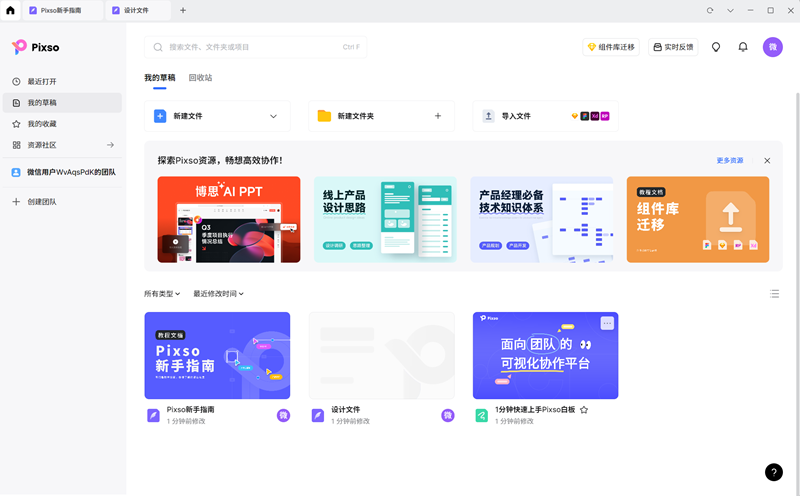
Task: Open the 面向团队的可视化协作平台 whiteboard thumbnail
Action: click(x=545, y=355)
